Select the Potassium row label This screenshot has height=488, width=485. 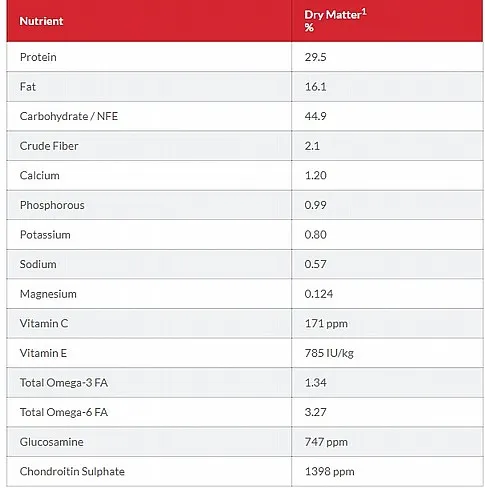pos(45,235)
